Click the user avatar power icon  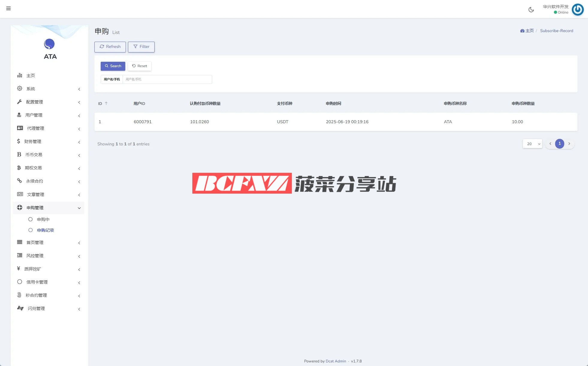point(578,9)
